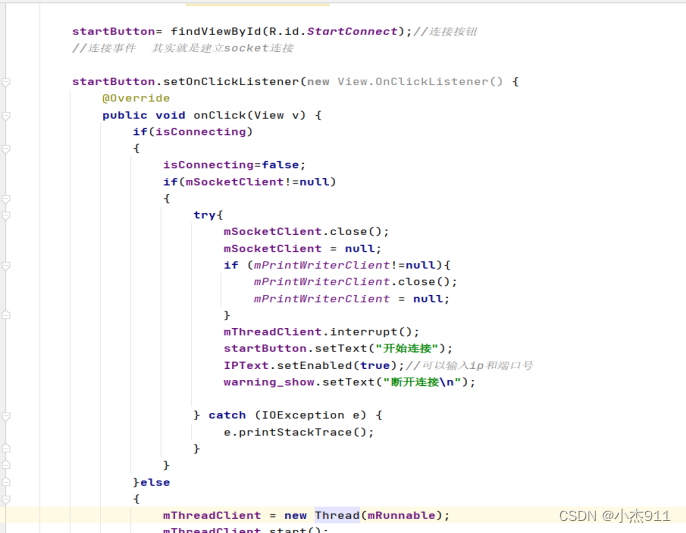Click mThreadClient.interrupt(); statement
This screenshot has width=686, height=533.
pyautogui.click(x=322, y=332)
